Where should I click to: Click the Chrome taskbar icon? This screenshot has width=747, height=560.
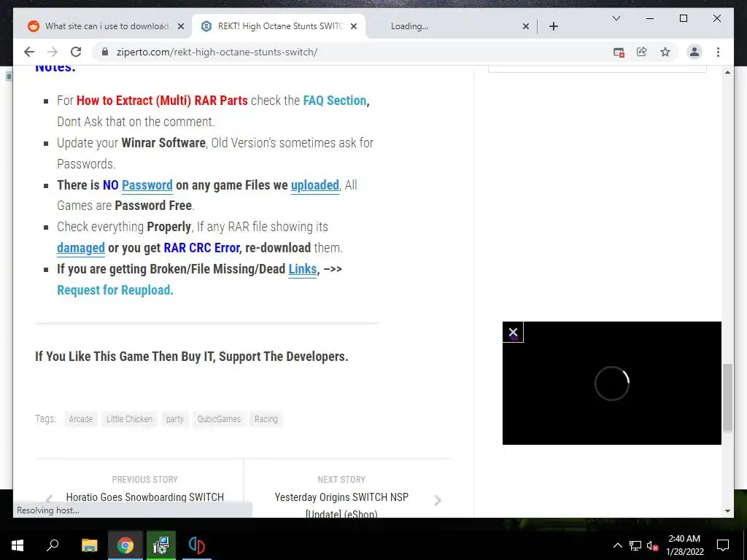click(125, 545)
